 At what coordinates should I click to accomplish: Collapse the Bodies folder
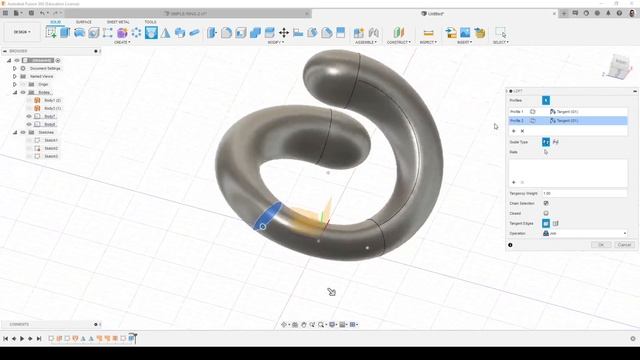tap(15, 92)
